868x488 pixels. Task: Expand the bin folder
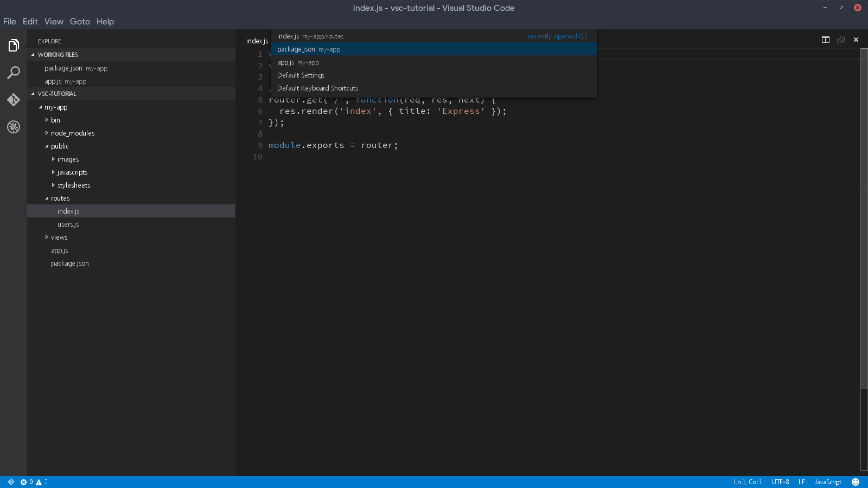tap(131, 120)
